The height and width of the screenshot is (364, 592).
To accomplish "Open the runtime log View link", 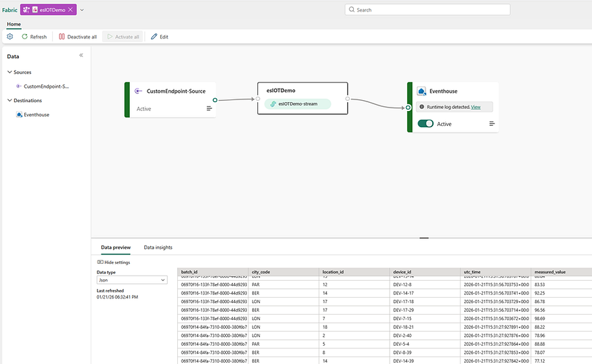I will click(476, 107).
